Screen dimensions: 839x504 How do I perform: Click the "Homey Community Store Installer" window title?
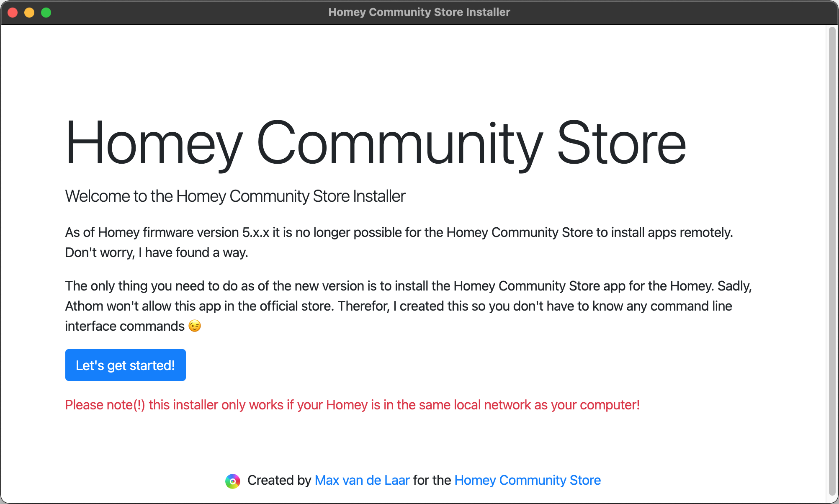pos(419,12)
